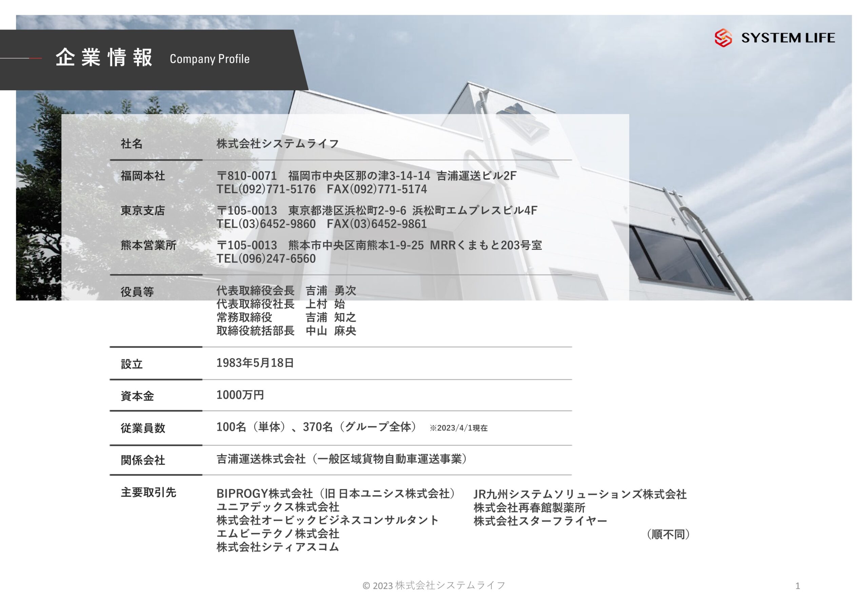Select 常務取締役 吉浦 知之 row
This screenshot has height=601, width=868.
(x=286, y=317)
